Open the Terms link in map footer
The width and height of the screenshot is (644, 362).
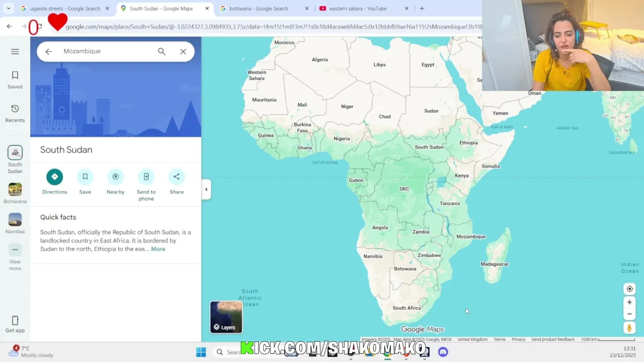500,339
